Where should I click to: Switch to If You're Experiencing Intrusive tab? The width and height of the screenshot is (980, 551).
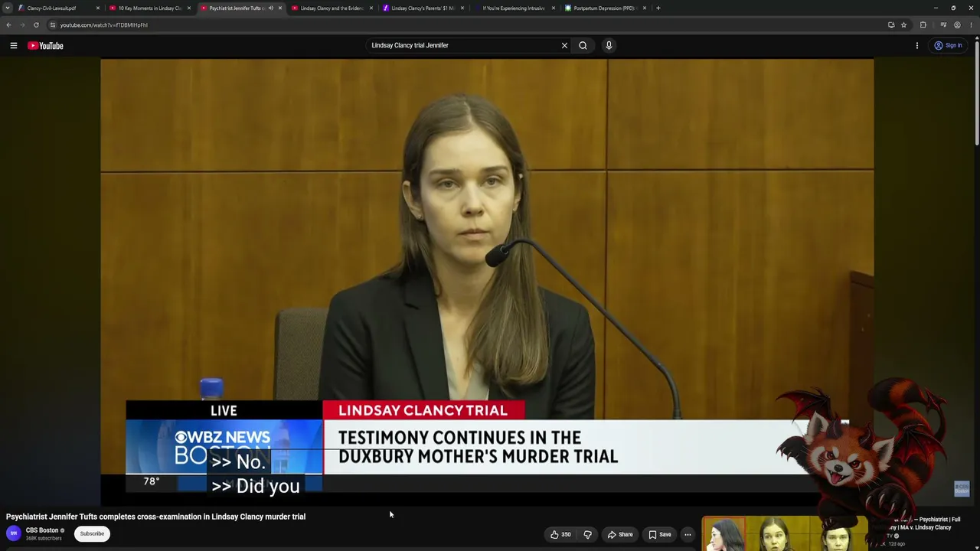[514, 8]
